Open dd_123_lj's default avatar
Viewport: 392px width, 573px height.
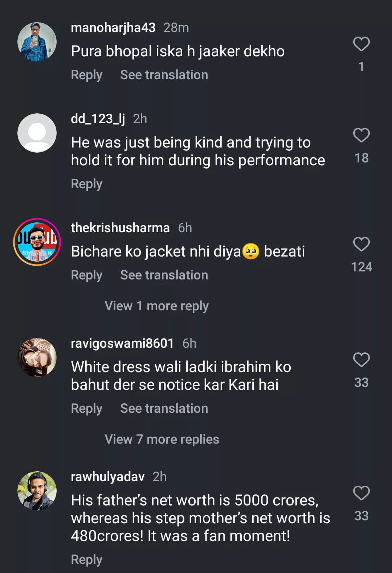tap(37, 133)
